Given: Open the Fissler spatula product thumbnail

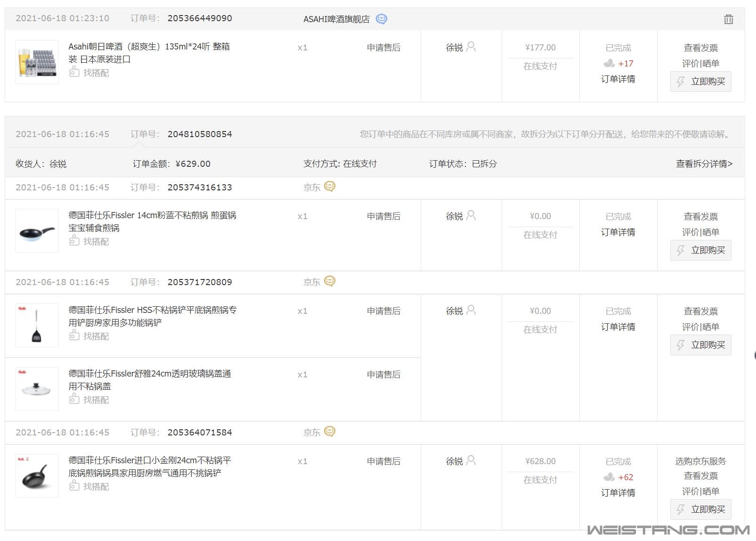Looking at the screenshot, I should click(37, 325).
